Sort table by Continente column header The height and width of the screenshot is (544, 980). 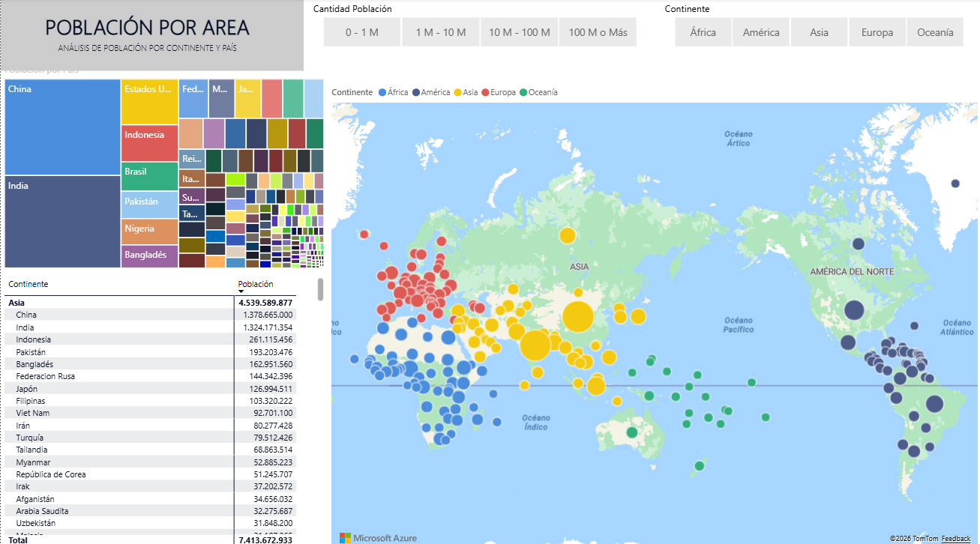click(x=28, y=285)
